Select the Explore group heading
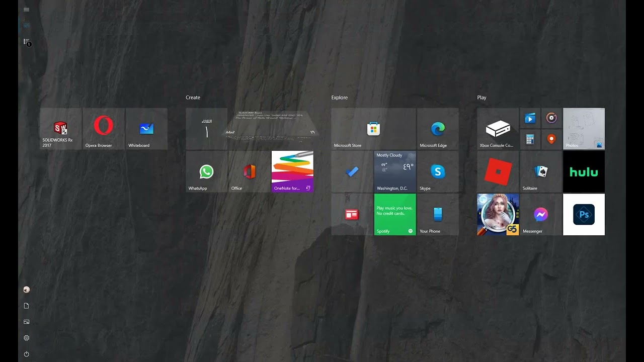 (x=340, y=98)
